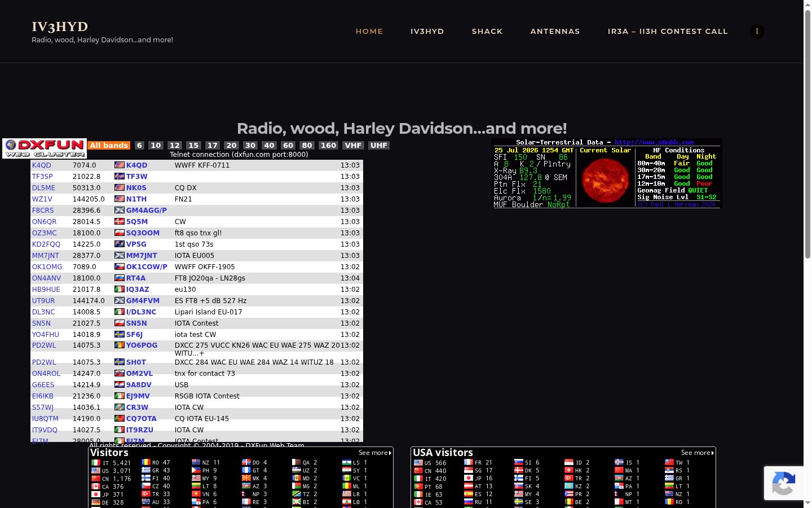Click the 13:04 time in RT4A row
Screen dimensions: 812x508
(350, 278)
